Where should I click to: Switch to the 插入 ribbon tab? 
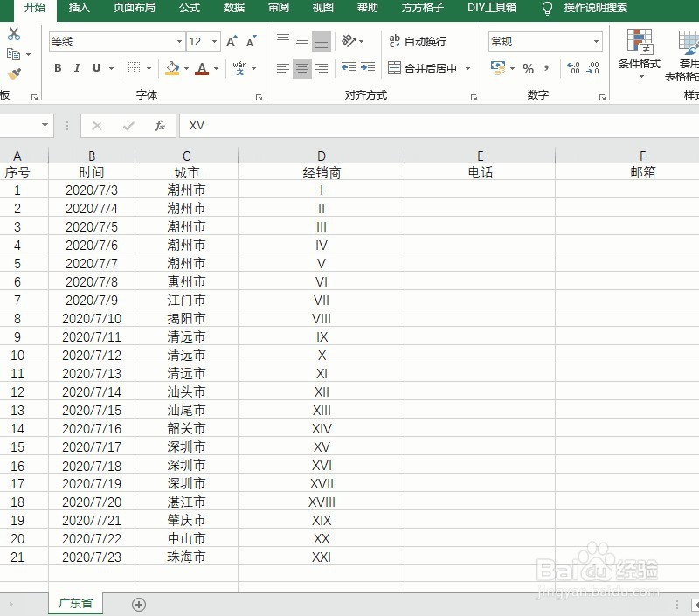[x=78, y=10]
